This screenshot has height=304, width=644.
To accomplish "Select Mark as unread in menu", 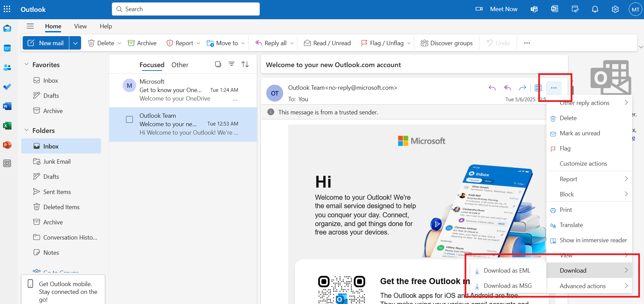I will point(589,133).
